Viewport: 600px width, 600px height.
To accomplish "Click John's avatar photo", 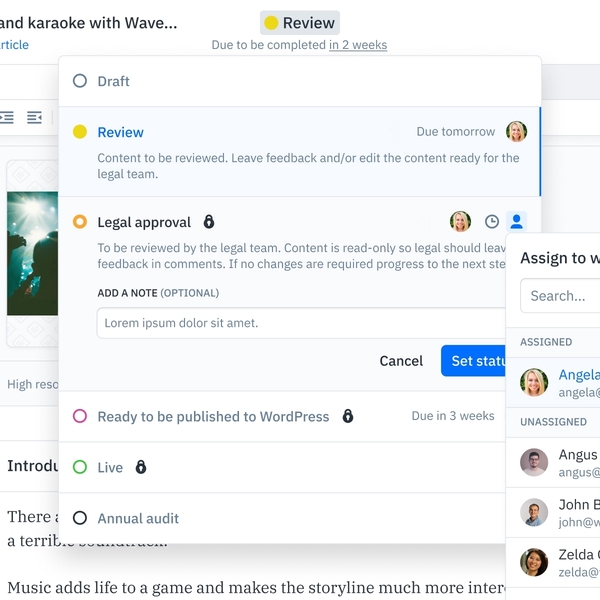I will point(534,512).
